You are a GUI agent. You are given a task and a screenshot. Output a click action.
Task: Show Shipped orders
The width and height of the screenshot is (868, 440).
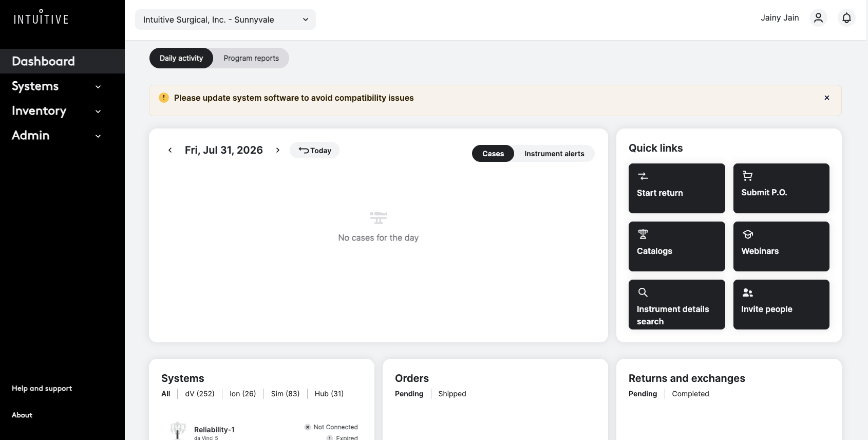(x=452, y=394)
